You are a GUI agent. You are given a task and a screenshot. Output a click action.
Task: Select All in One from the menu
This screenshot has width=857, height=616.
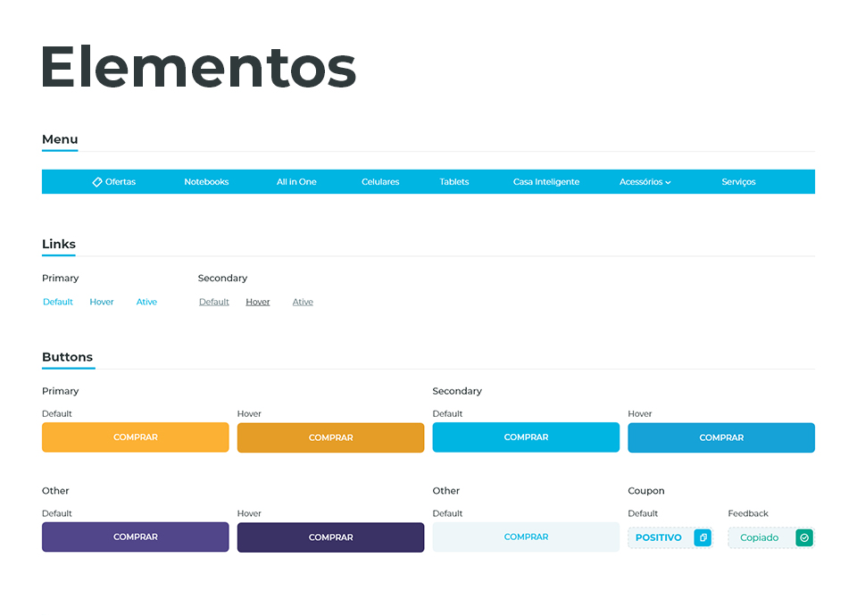tap(296, 182)
